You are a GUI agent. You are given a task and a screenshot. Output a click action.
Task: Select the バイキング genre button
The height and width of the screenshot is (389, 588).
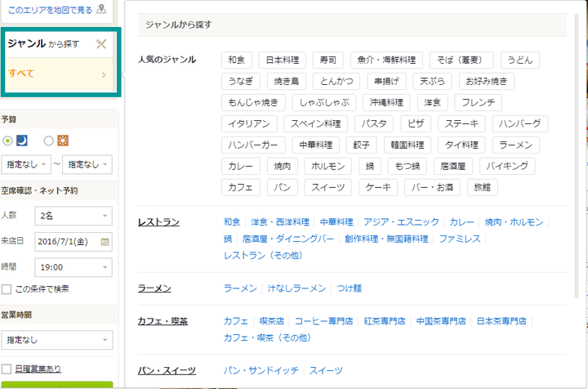click(507, 166)
